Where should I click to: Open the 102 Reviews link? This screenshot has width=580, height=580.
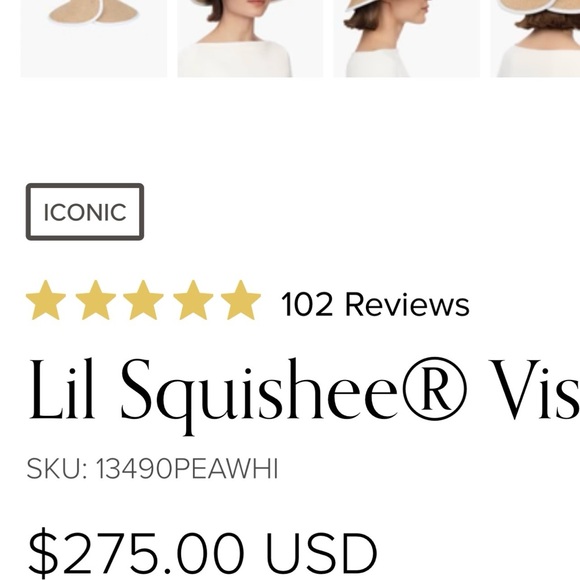click(x=375, y=304)
